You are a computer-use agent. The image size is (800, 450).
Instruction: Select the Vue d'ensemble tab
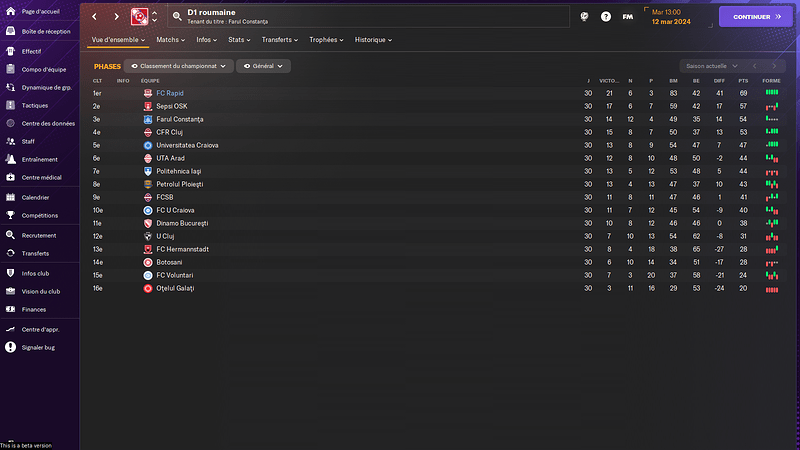pyautogui.click(x=118, y=40)
